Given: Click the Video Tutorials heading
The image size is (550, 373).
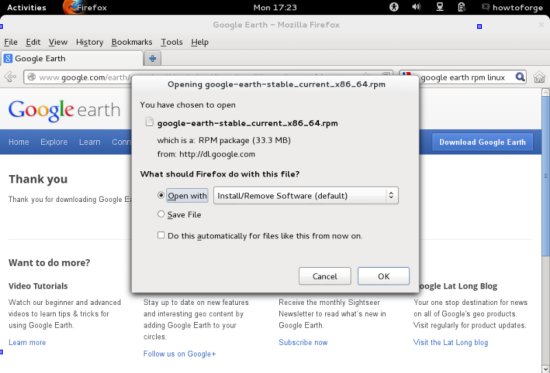Looking at the screenshot, I should (38, 286).
